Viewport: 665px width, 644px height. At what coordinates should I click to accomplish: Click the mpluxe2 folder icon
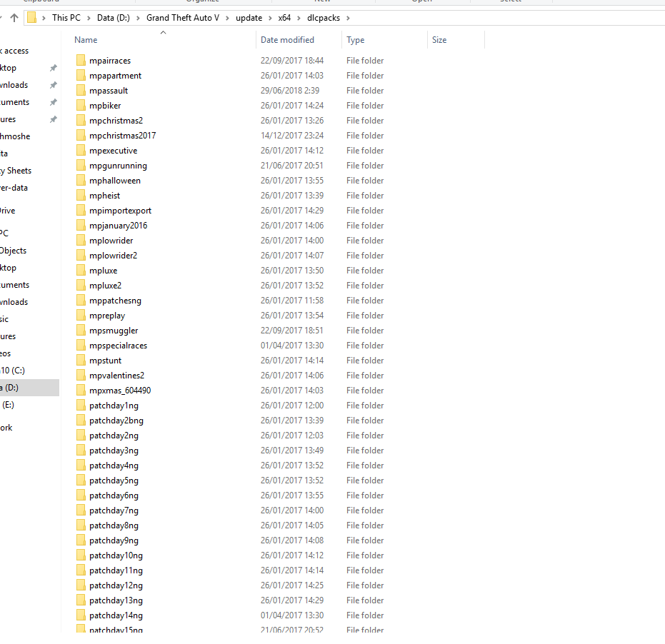tap(81, 286)
